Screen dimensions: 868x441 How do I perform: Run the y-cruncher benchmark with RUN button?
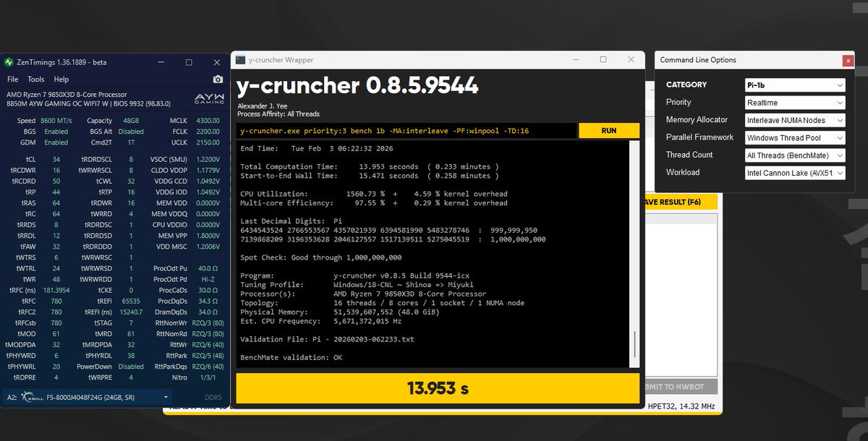tap(609, 131)
